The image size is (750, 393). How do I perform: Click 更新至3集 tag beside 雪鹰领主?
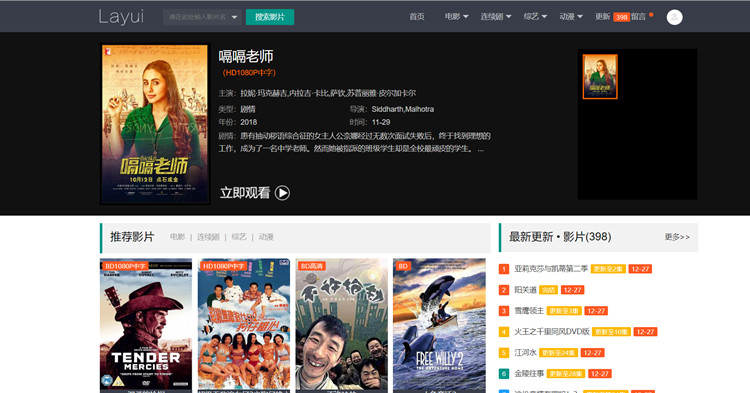564,311
